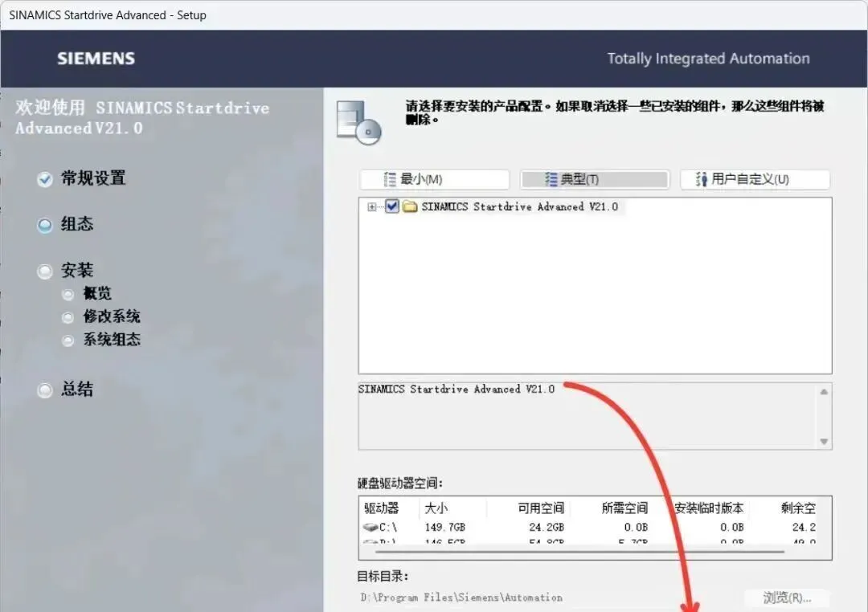This screenshot has height=612, width=868.
Task: Go to the 总结 step in sidebar
Action: coord(77,389)
